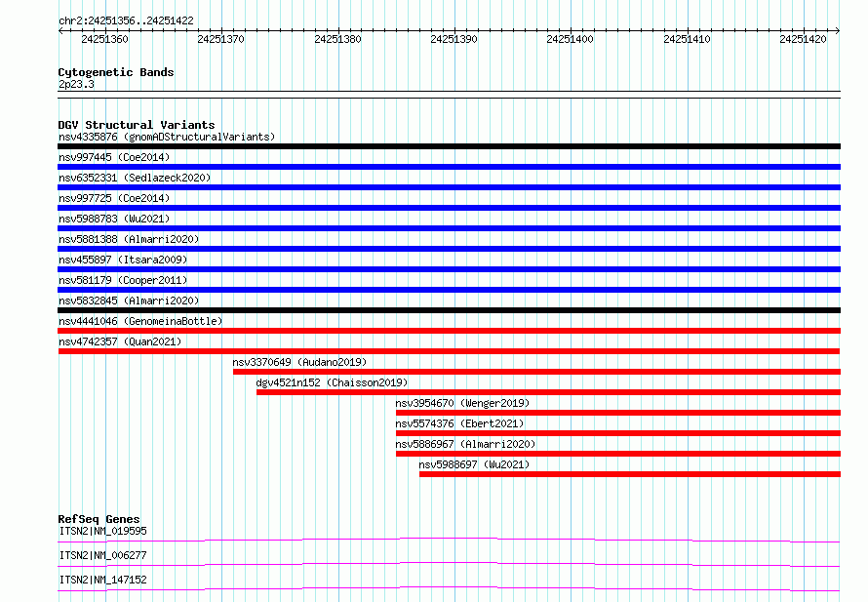Open the DGV Structural Variants track title
The height and width of the screenshot is (602, 868).
pos(137,125)
